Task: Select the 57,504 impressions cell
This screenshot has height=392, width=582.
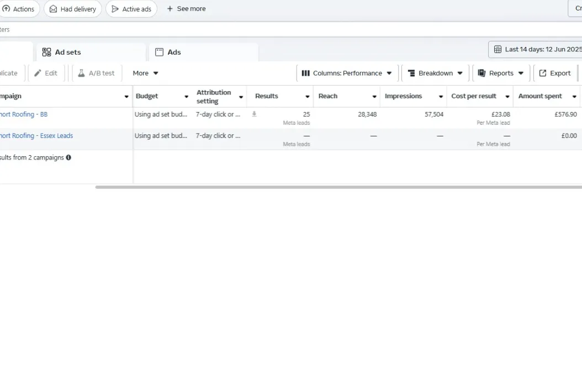Action: point(434,114)
